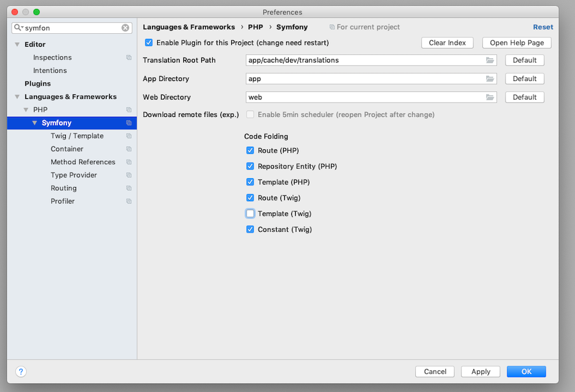Screen dimensions: 575x392
Task: Browse folder for Web Directory
Action: [490, 97]
